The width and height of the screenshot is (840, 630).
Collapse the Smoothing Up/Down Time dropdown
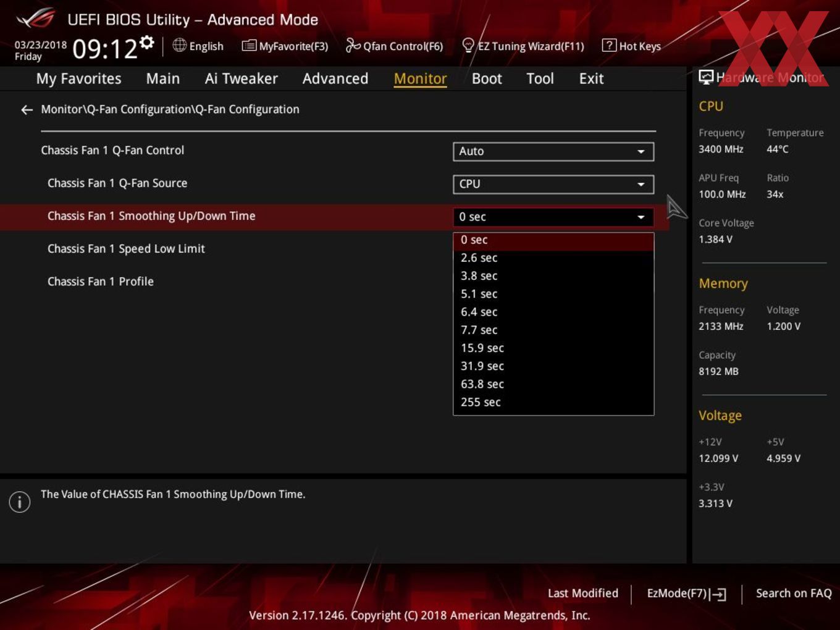(553, 217)
